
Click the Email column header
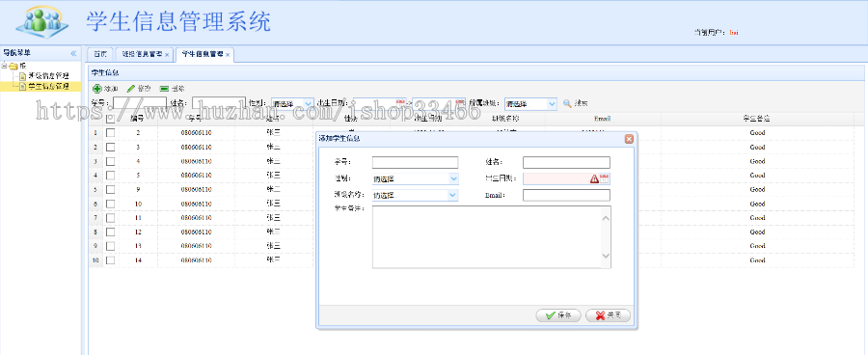tap(602, 119)
